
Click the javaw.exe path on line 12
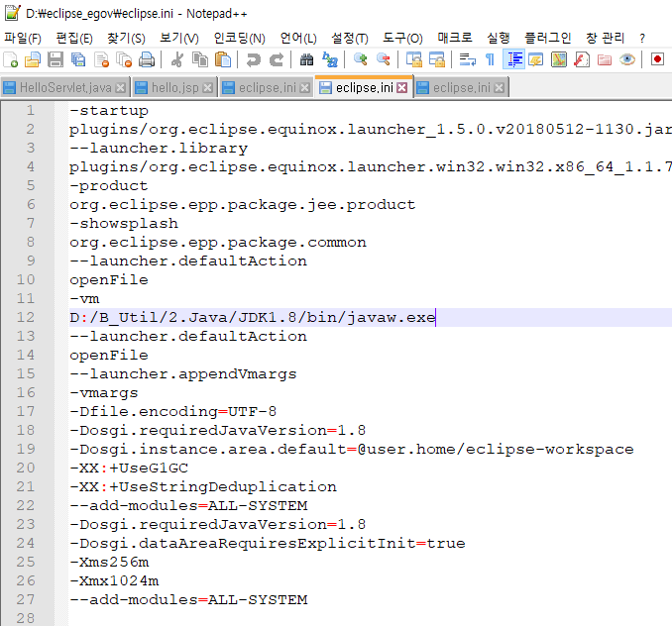pyautogui.click(x=253, y=318)
